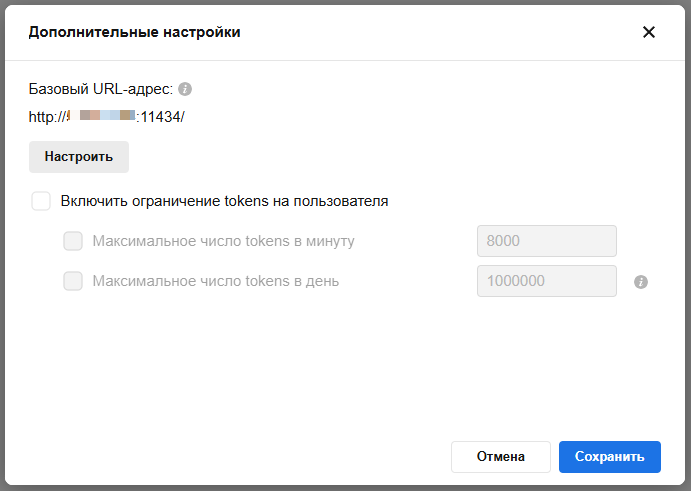Viewport: 691px width, 491px height.
Task: Click the port number 11434 in the URL
Action: pyautogui.click(x=159, y=116)
